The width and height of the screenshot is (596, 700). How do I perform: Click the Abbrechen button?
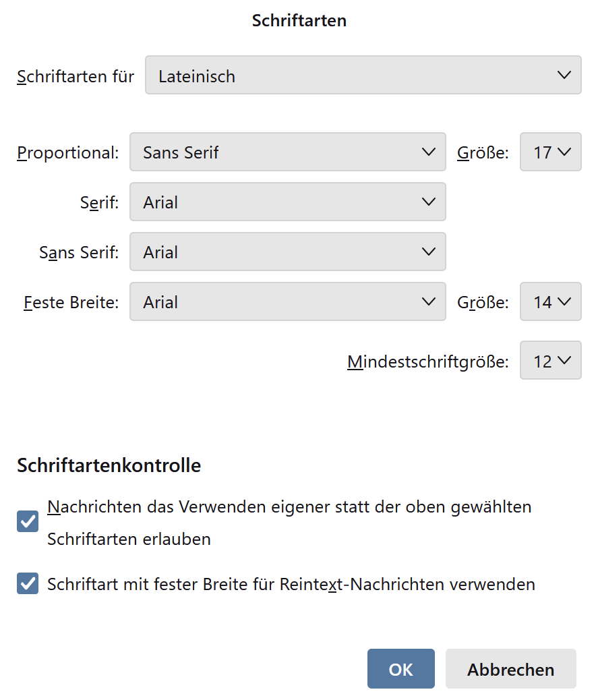[510, 669]
